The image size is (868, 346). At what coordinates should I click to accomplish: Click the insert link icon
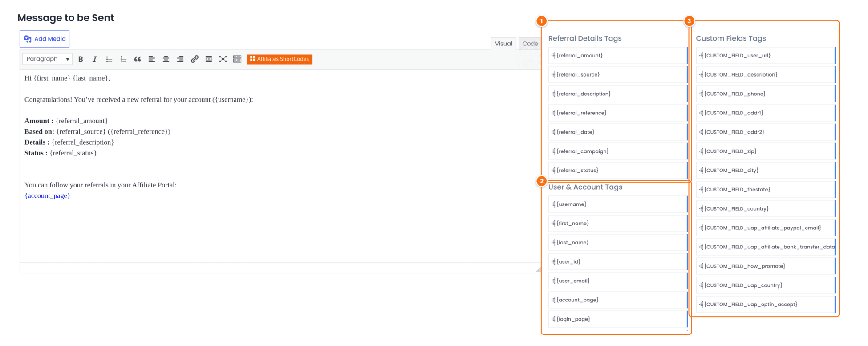tap(195, 59)
